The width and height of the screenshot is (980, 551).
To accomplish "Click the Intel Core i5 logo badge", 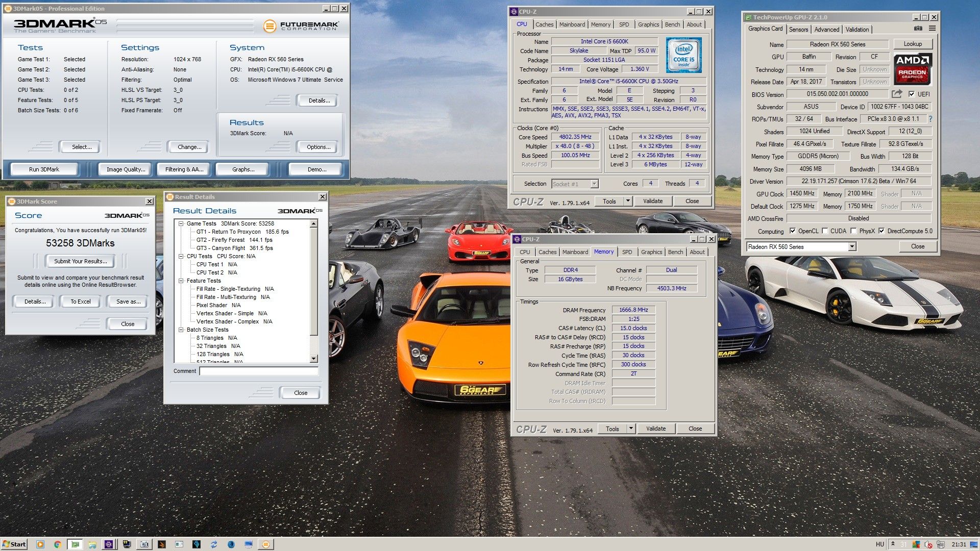I will pos(683,55).
